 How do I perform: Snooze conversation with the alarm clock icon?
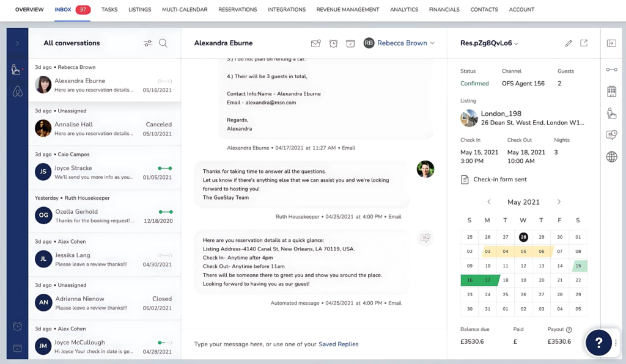click(x=333, y=43)
